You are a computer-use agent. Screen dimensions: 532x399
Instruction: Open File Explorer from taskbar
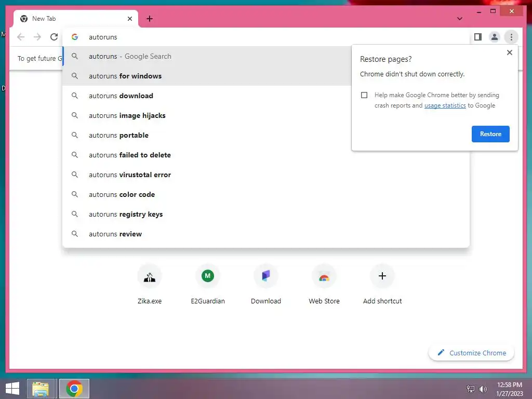coord(41,389)
